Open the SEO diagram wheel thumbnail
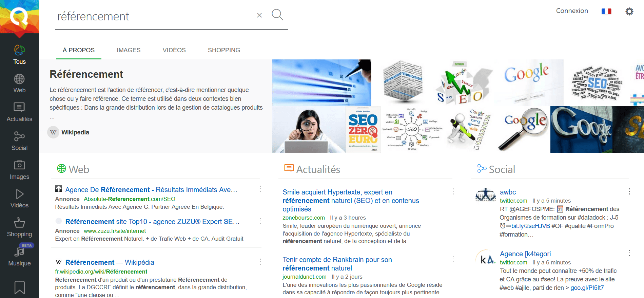The width and height of the screenshot is (644, 298). click(x=412, y=129)
